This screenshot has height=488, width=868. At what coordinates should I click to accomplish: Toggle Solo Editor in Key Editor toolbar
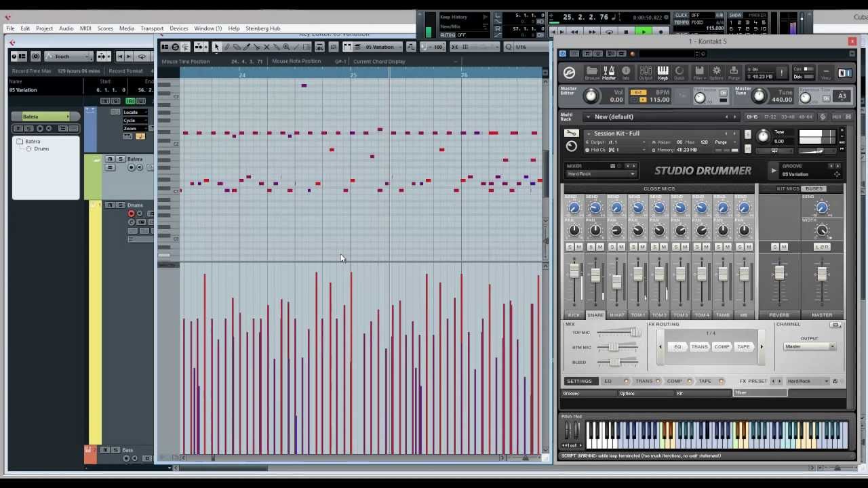[175, 47]
